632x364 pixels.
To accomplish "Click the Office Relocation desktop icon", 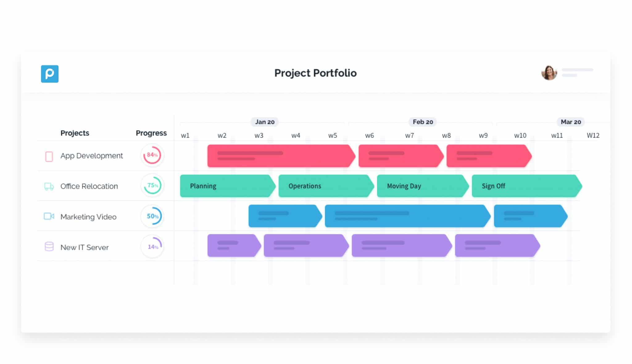I will point(49,186).
